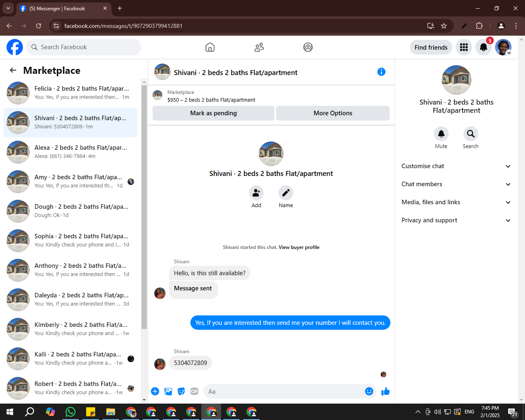This screenshot has width=525, height=420.
Task: Open the account profile picture menu
Action: [503, 47]
